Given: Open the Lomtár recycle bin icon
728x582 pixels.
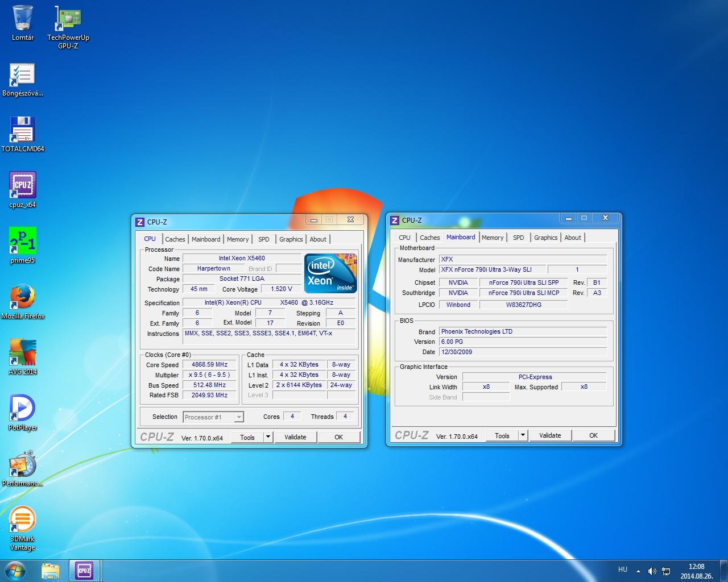Looking at the screenshot, I should pos(23,23).
